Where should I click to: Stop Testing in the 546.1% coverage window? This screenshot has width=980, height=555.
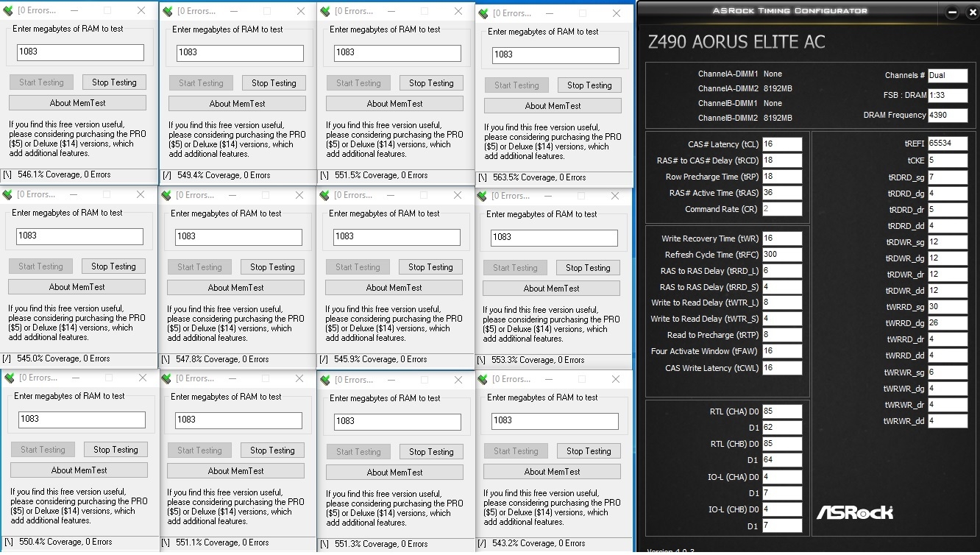point(114,82)
